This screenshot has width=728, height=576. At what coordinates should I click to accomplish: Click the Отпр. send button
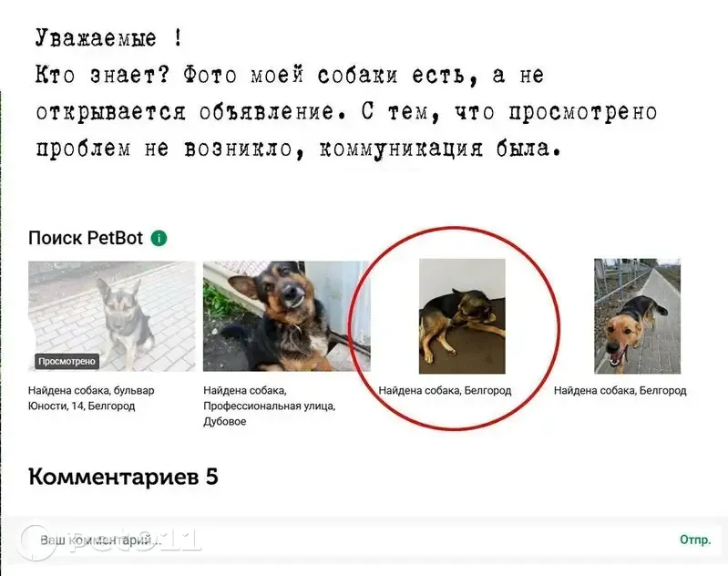click(x=695, y=540)
